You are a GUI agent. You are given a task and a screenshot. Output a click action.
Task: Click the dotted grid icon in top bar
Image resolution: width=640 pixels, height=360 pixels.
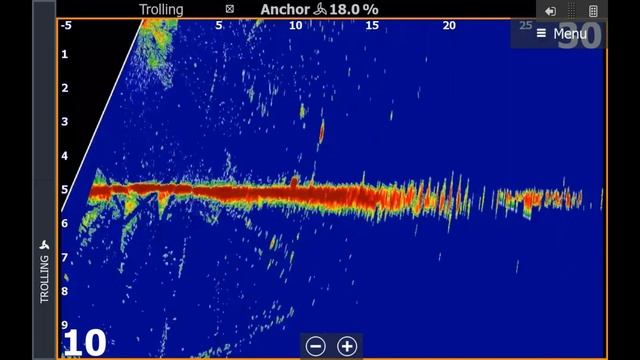pos(571,11)
